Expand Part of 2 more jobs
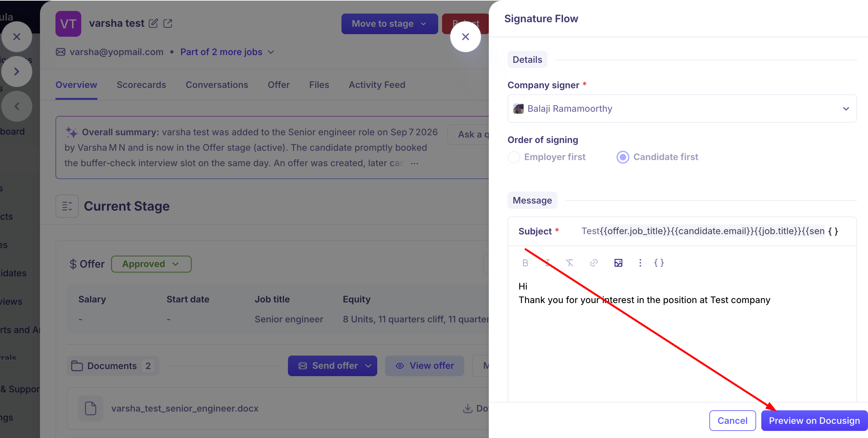This screenshot has height=438, width=868. point(227,52)
